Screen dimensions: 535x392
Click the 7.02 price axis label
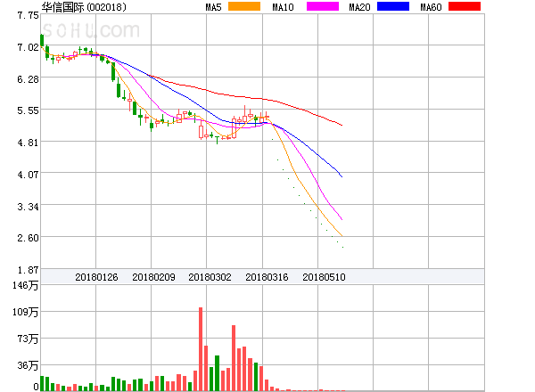[x=28, y=47]
